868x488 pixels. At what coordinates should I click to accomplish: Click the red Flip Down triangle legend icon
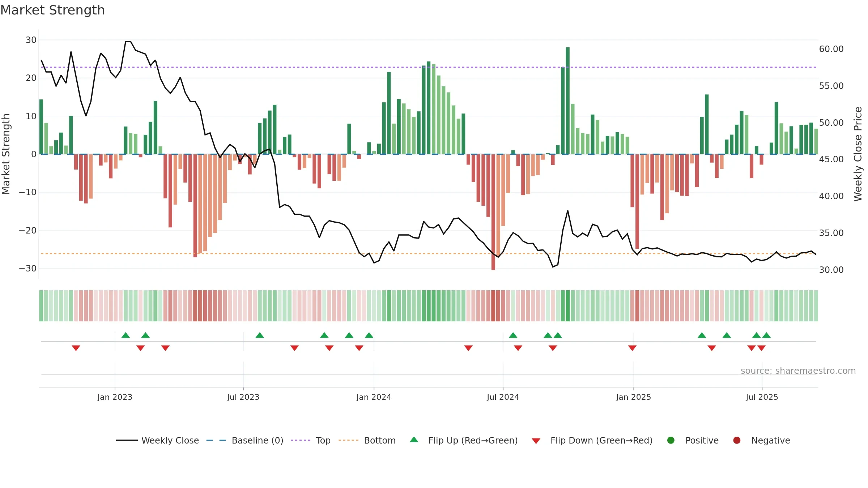(x=536, y=441)
